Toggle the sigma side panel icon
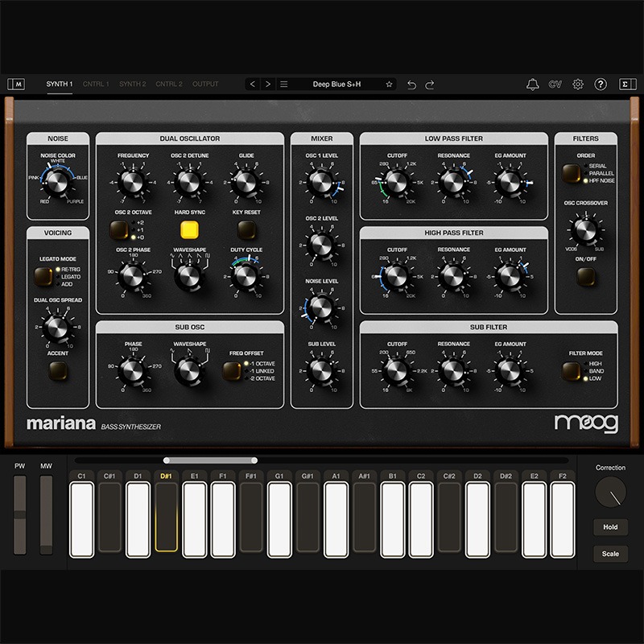Viewport: 644px width, 644px height. click(628, 85)
